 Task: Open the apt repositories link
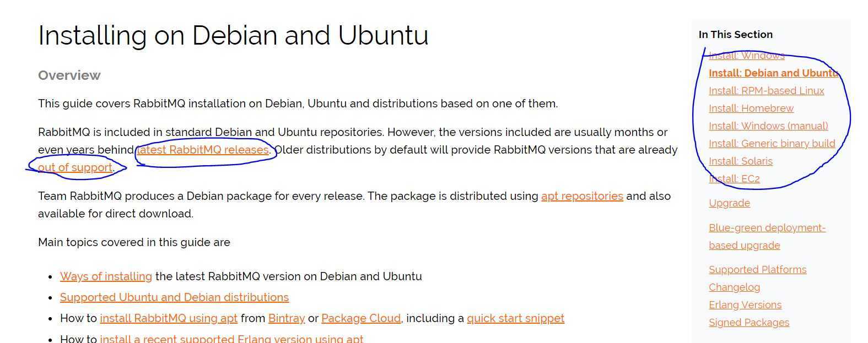(582, 196)
